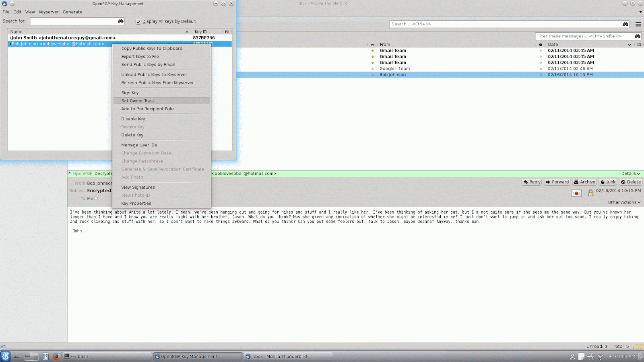Toggle Display All Keys by Default checkbox
This screenshot has height=362, width=644.
138,22
